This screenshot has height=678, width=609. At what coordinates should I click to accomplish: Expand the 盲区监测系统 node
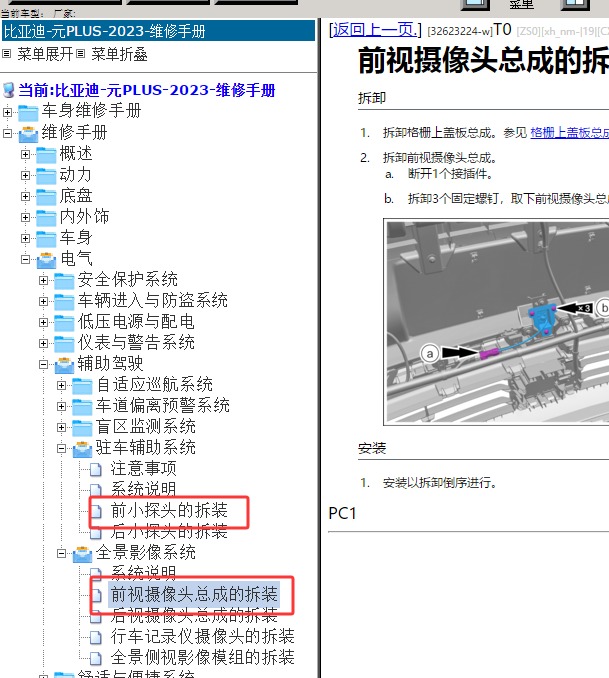62,427
